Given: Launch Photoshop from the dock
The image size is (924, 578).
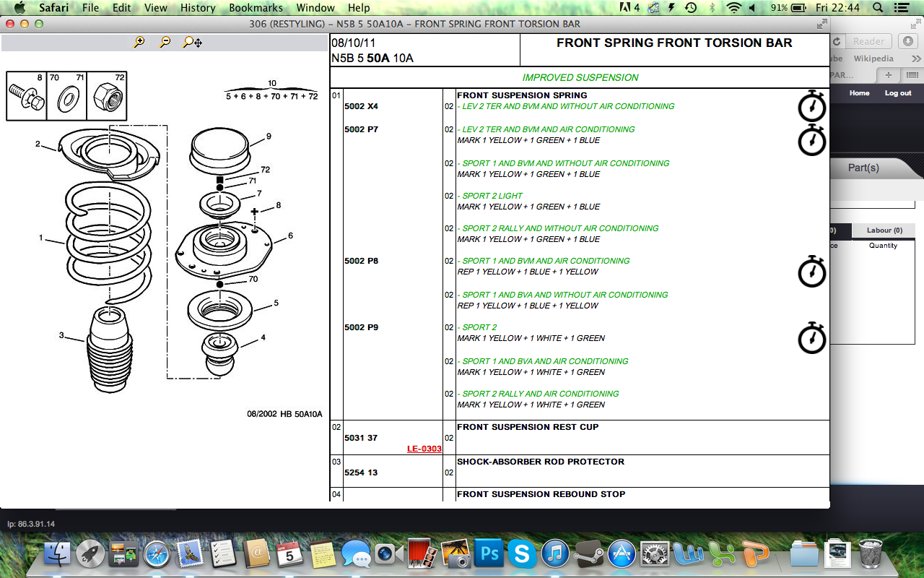Looking at the screenshot, I should 490,554.
